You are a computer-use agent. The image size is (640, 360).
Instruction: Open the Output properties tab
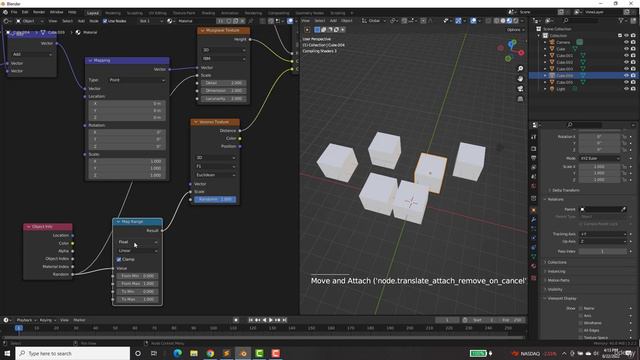point(533,158)
